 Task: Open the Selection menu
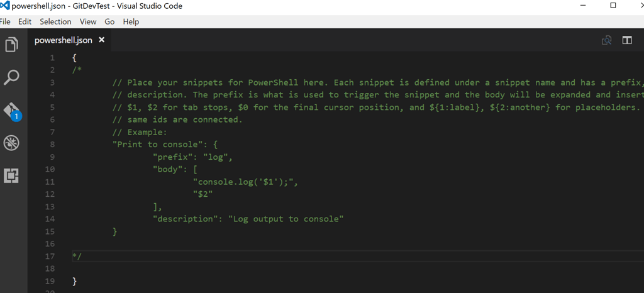point(55,22)
